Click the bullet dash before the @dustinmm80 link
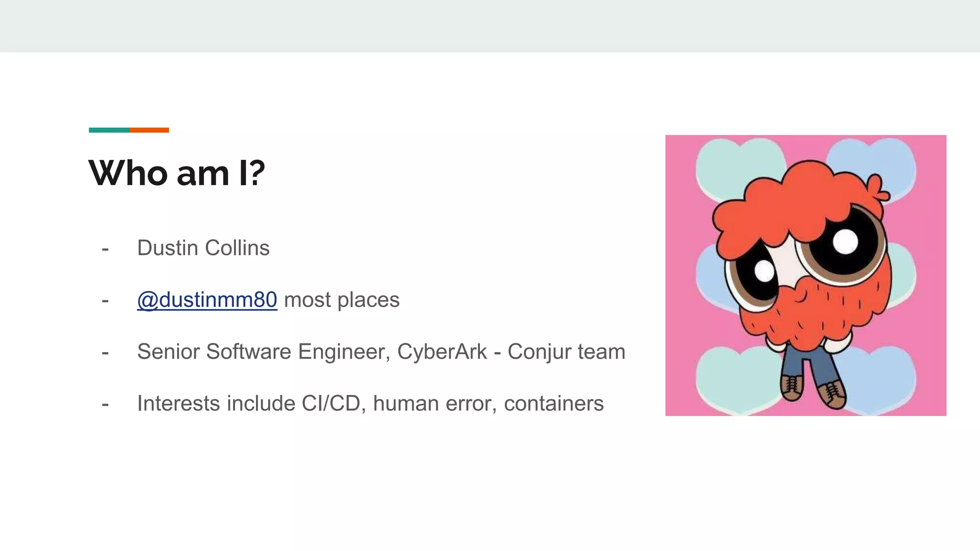Viewport: 980px width, 551px height. tap(105, 300)
